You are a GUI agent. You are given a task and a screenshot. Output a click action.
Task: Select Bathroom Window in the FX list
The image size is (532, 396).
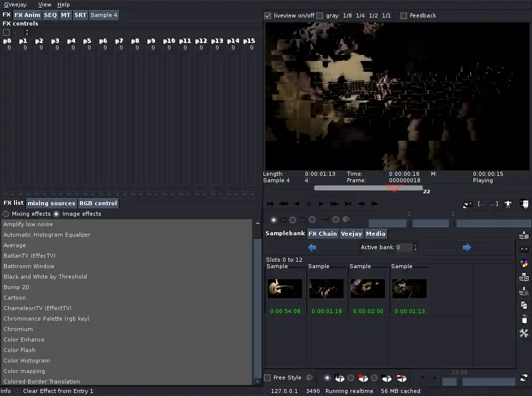pos(127,266)
